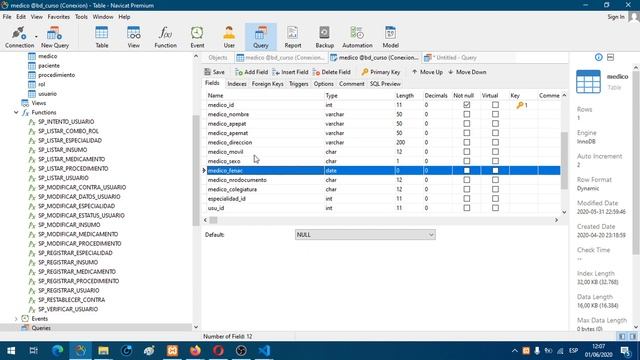Image resolution: width=640 pixels, height=360 pixels.
Task: Click the New Query toolbar icon
Action: 55,37
